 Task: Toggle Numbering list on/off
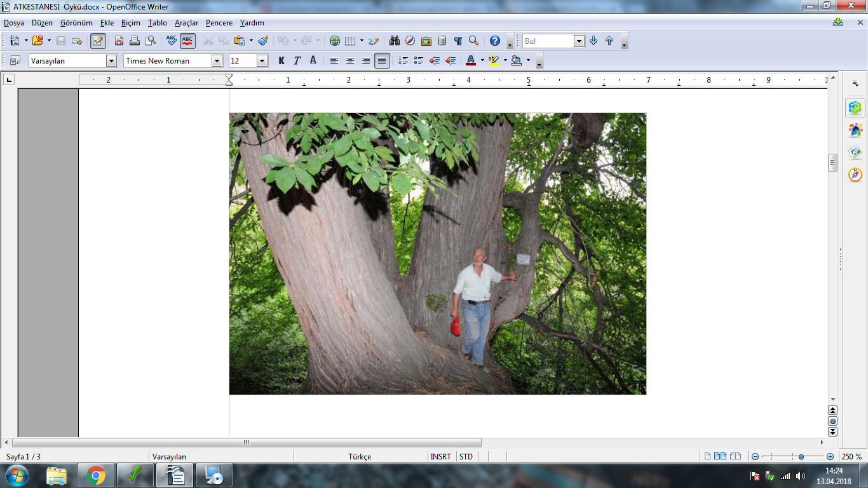pos(403,60)
